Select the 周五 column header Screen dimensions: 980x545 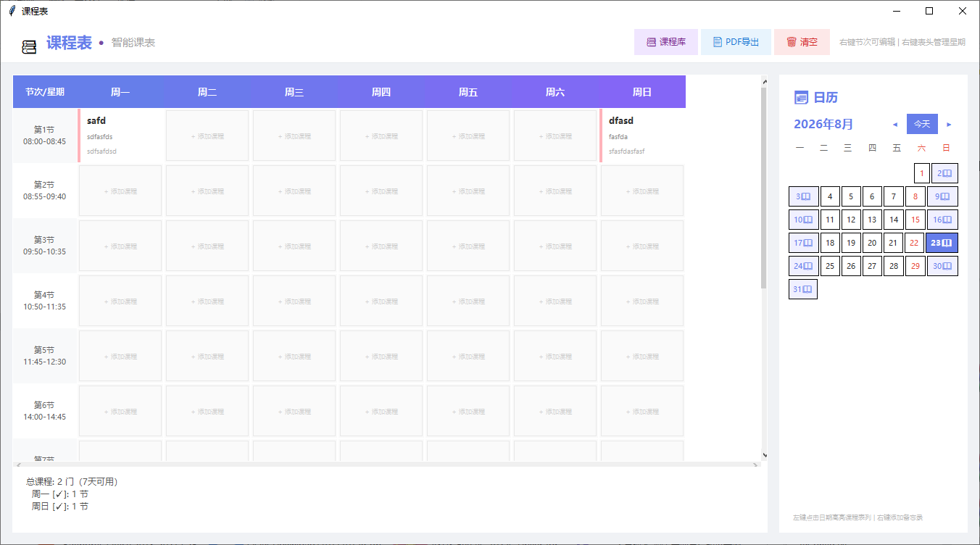(468, 92)
